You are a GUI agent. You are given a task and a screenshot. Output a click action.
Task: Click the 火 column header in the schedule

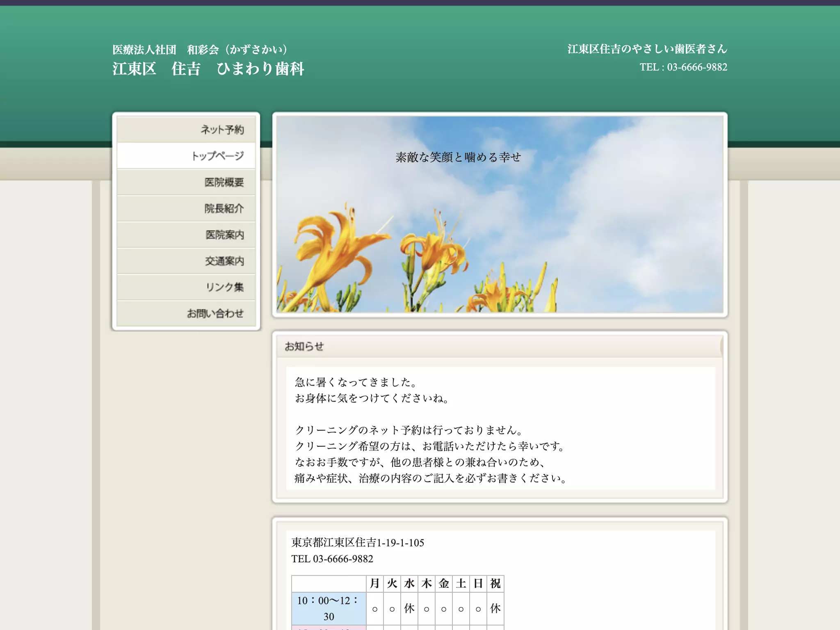pyautogui.click(x=392, y=584)
